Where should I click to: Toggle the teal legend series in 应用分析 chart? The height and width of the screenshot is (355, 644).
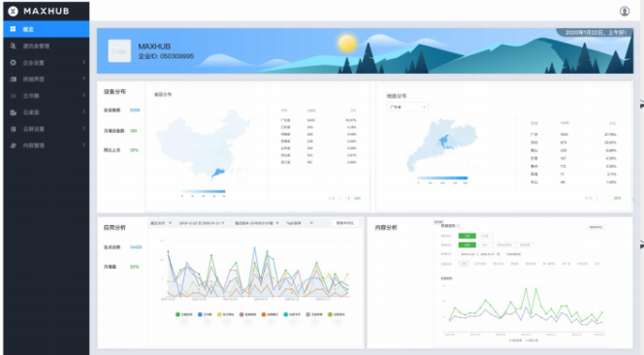click(x=292, y=314)
